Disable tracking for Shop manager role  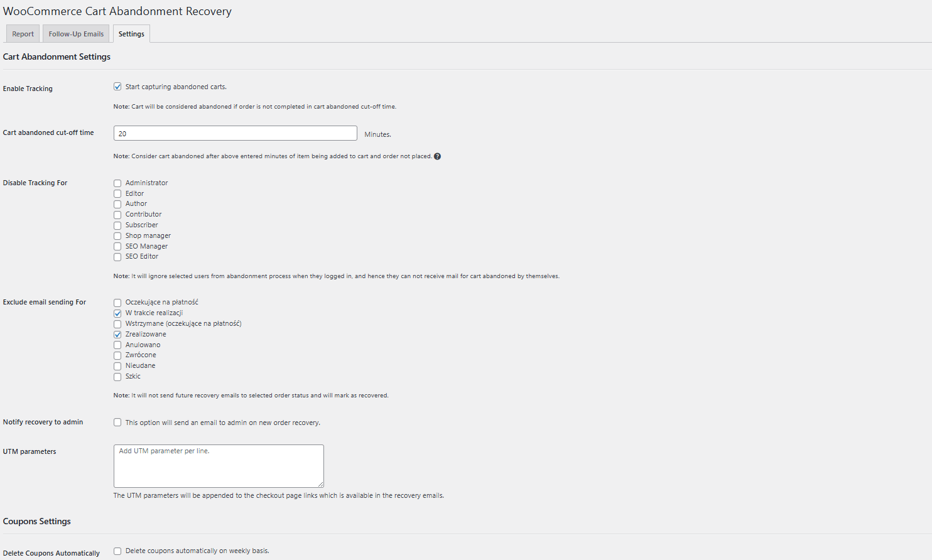[x=117, y=235]
